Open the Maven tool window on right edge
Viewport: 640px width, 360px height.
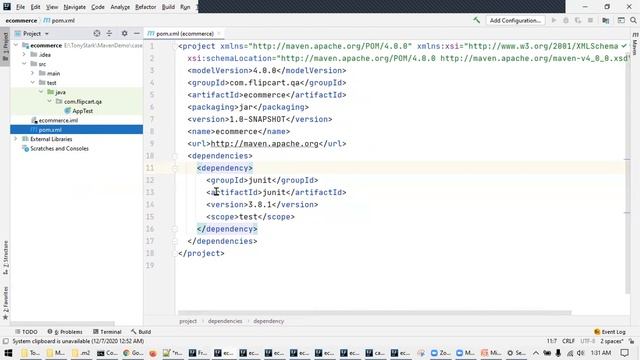tap(635, 44)
